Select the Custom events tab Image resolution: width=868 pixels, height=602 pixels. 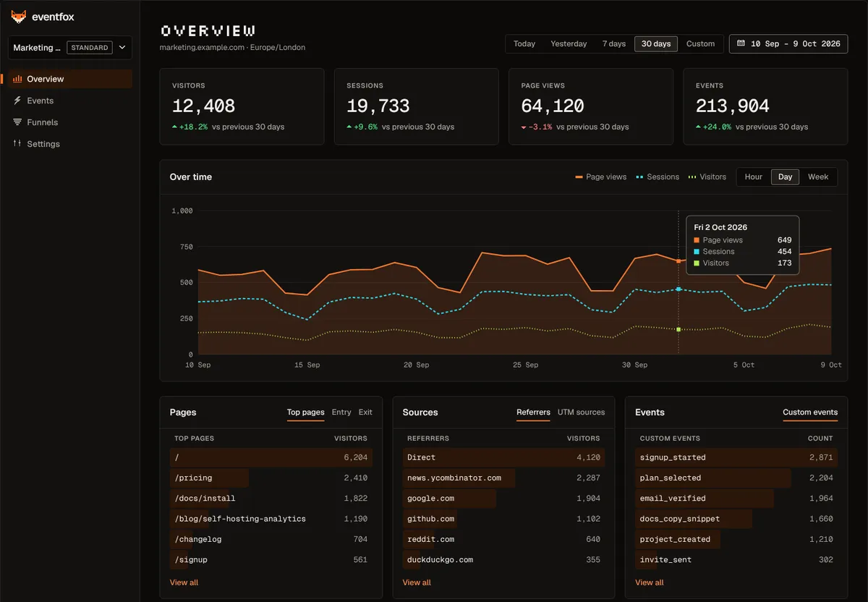[x=810, y=412]
